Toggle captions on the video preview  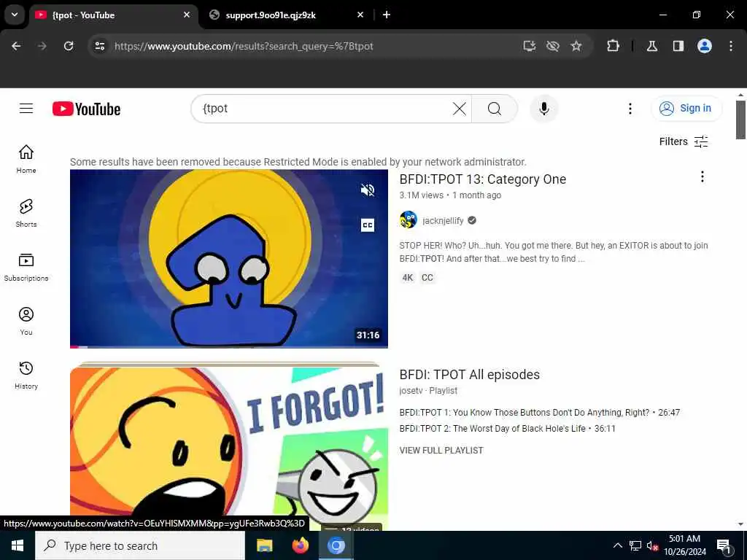pyautogui.click(x=368, y=225)
